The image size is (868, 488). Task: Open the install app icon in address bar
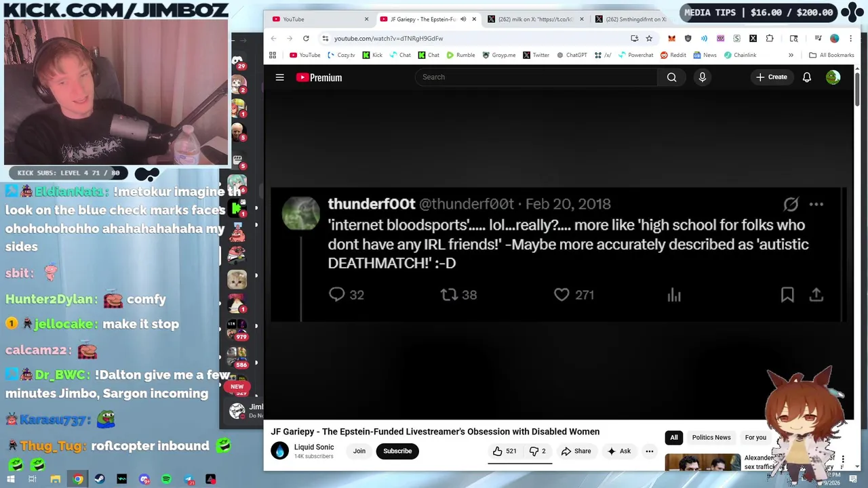[x=634, y=39]
